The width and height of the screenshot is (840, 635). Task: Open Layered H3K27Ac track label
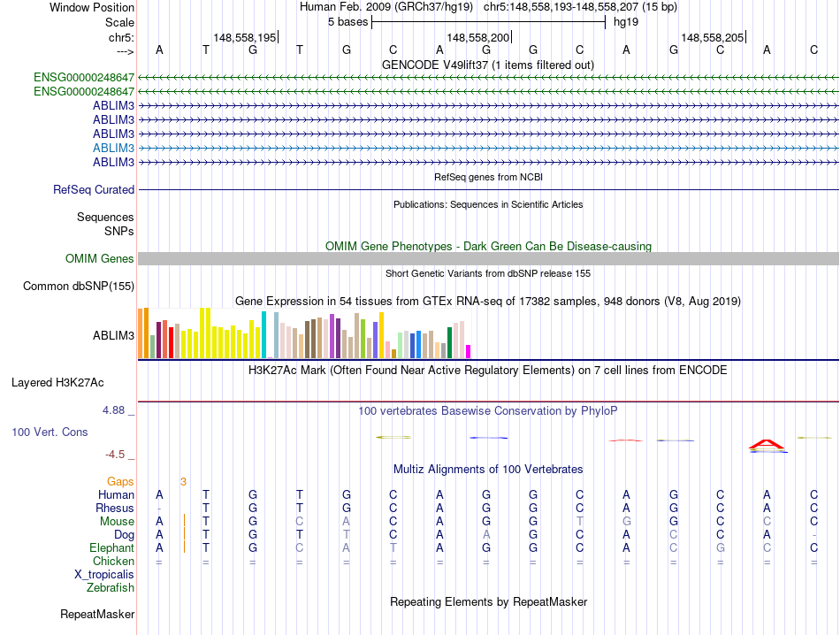click(57, 383)
